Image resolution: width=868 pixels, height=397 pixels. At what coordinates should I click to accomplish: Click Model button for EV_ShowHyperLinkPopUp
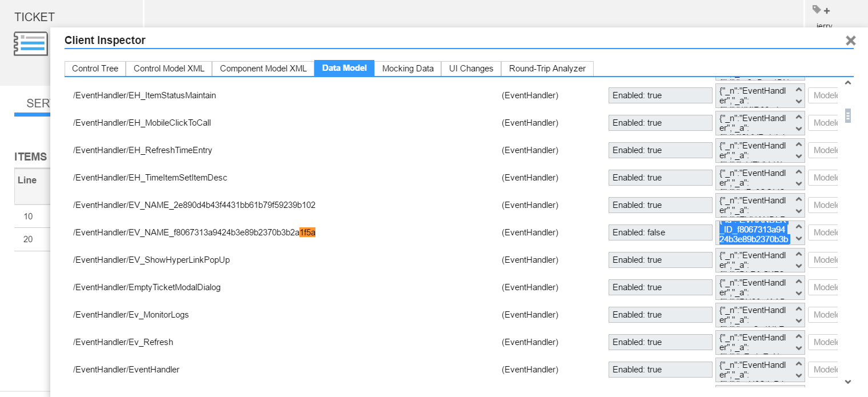[x=823, y=260]
